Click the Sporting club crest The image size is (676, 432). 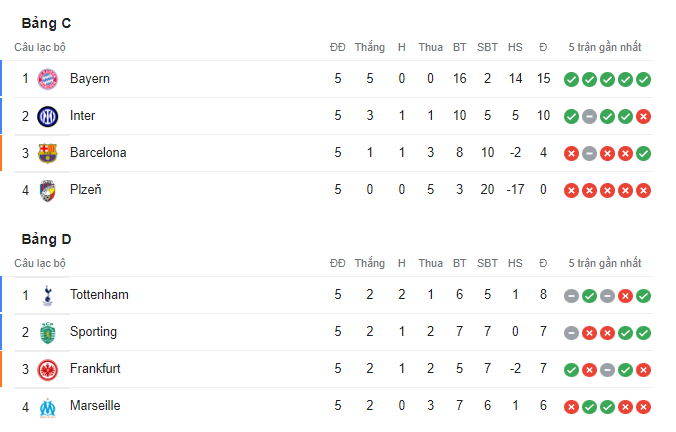point(47,333)
